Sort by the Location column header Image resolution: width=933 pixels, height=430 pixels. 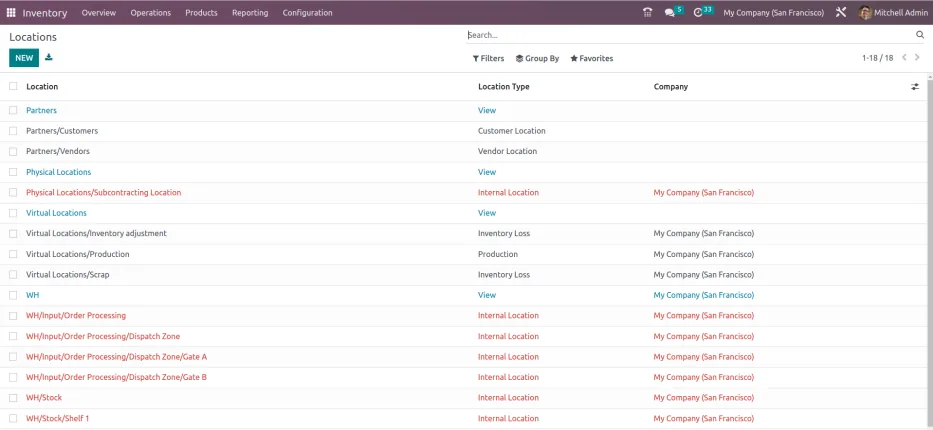pyautogui.click(x=42, y=86)
